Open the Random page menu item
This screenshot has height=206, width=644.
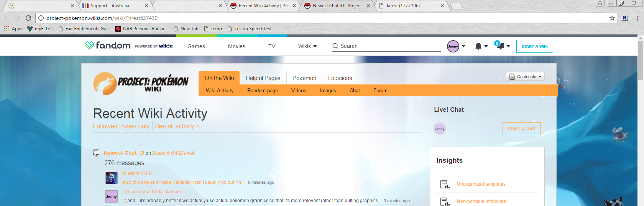pyautogui.click(x=262, y=91)
